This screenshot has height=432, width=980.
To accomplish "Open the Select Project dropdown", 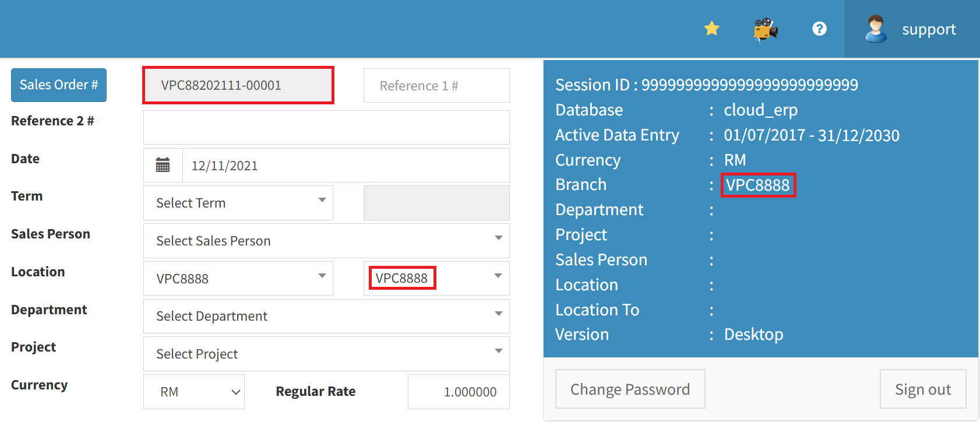I will pyautogui.click(x=326, y=354).
